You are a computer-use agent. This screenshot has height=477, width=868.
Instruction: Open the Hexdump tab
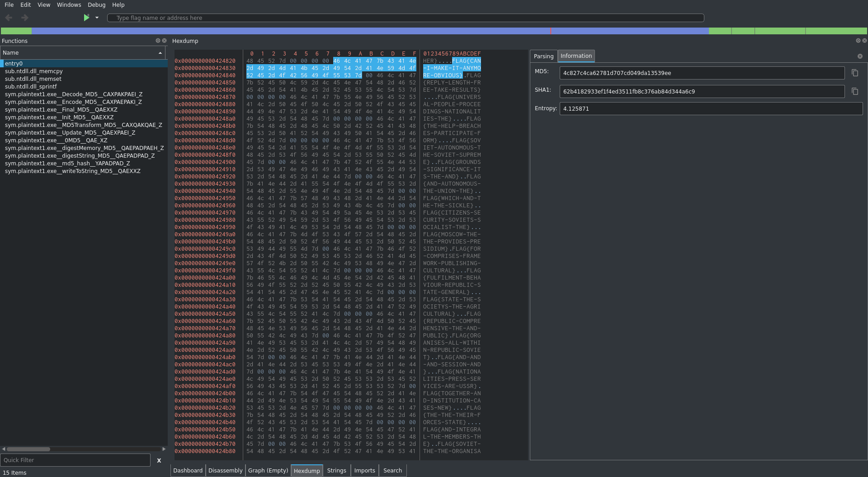point(307,471)
